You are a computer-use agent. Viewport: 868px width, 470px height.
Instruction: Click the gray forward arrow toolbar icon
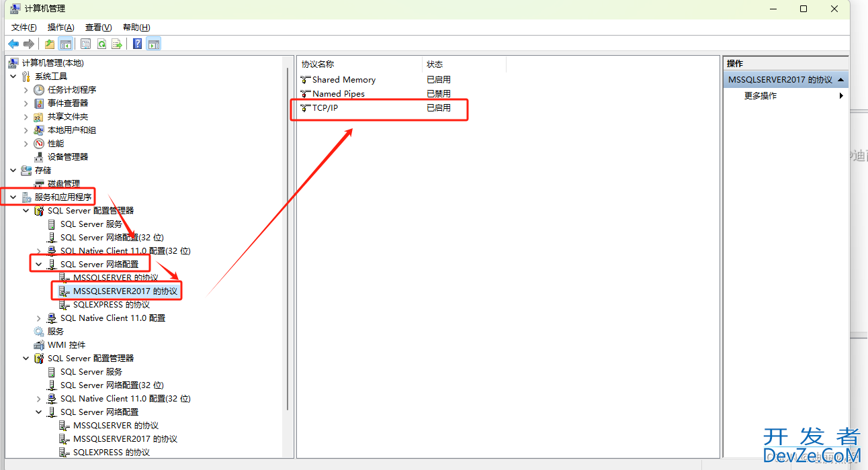tap(29, 44)
